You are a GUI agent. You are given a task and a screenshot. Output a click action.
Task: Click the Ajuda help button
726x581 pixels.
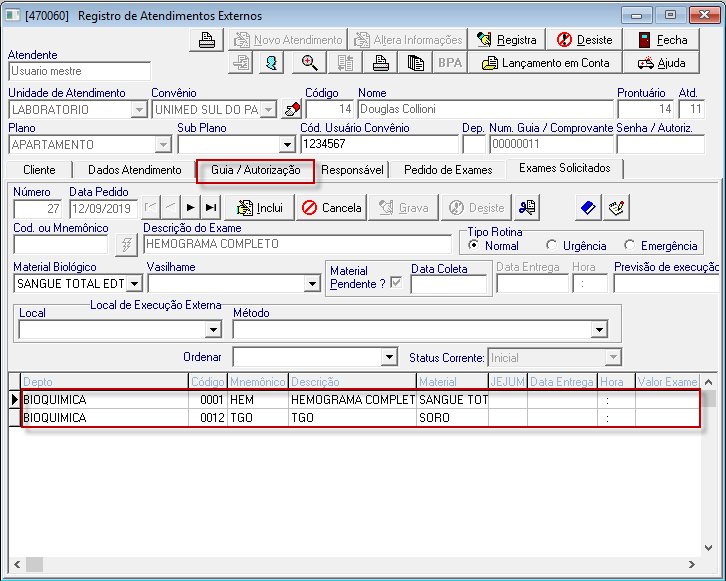(661, 62)
